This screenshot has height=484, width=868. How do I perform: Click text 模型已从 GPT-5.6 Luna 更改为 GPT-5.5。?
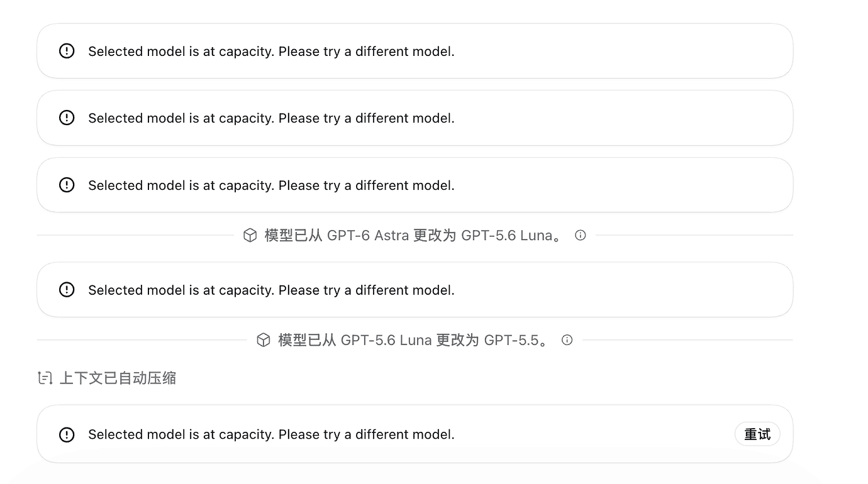coord(413,340)
